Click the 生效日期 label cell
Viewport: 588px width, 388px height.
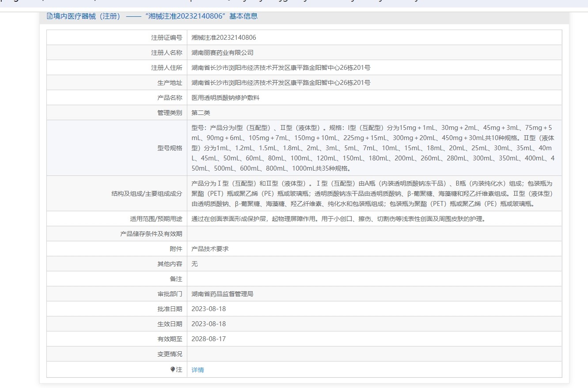coord(117,324)
